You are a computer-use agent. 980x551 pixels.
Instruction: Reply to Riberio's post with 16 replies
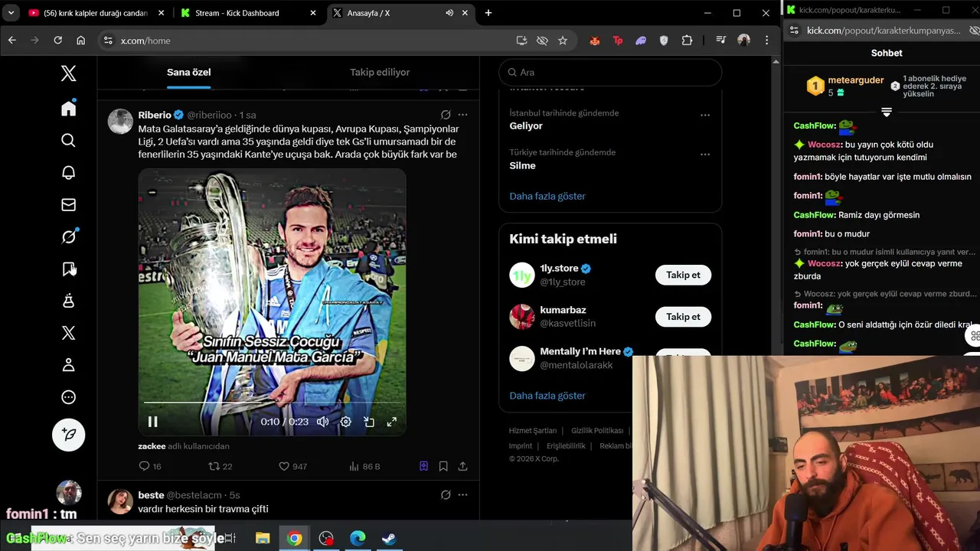pos(150,466)
